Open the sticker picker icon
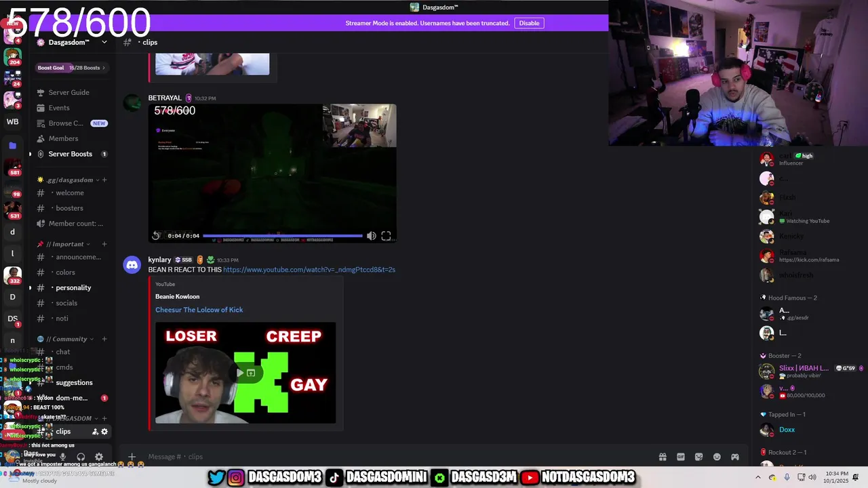868x488 pixels. click(698, 457)
